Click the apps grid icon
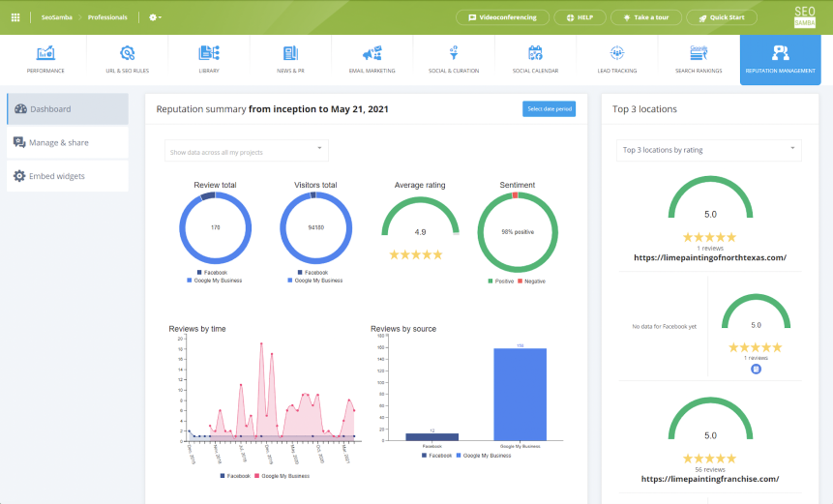 (x=15, y=17)
